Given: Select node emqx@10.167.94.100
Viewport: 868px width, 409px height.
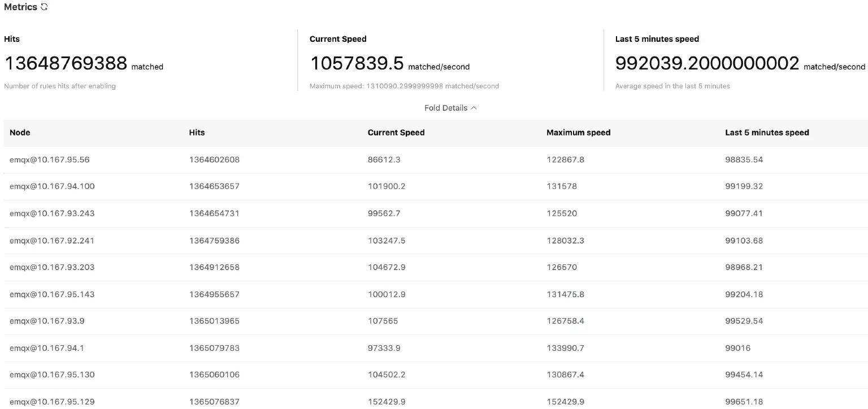Looking at the screenshot, I should (51, 186).
